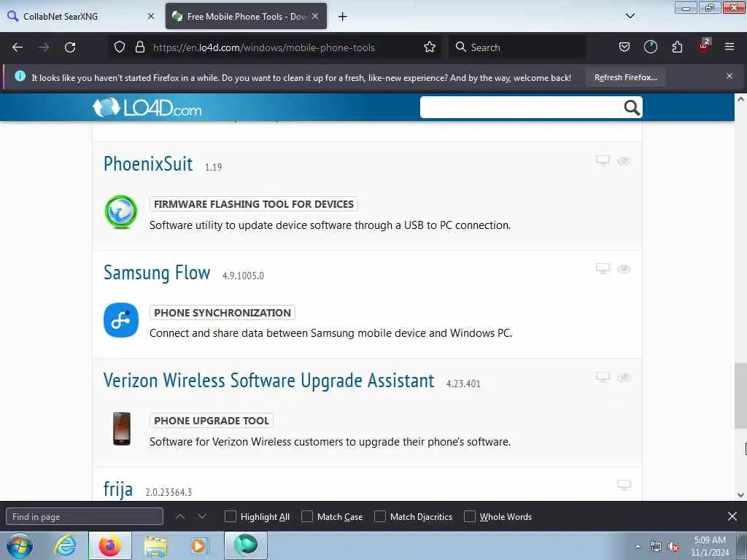Click the PhoenixSuit green app icon
This screenshot has width=747, height=560.
[x=121, y=212]
